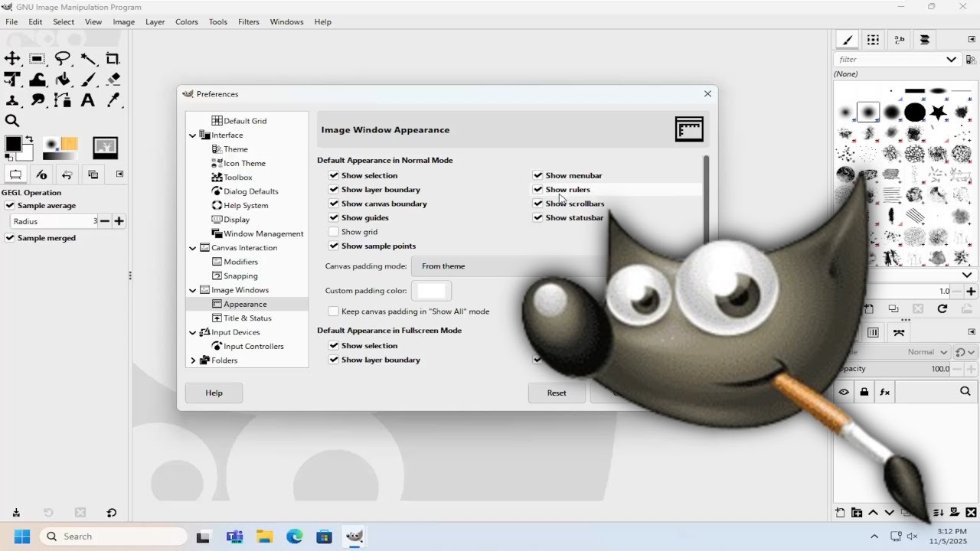The width and height of the screenshot is (980, 551).
Task: Select the Paintbrush tool
Action: pos(88,80)
